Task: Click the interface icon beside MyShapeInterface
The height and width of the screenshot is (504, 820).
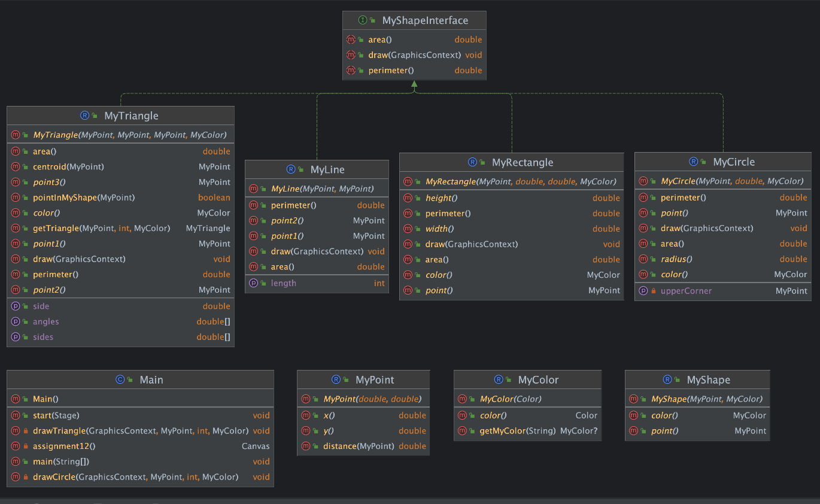Action: point(363,20)
